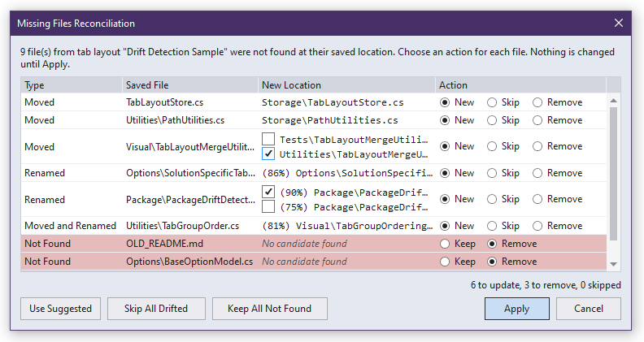Cancel the Missing Files Reconciliation dialog

click(589, 309)
